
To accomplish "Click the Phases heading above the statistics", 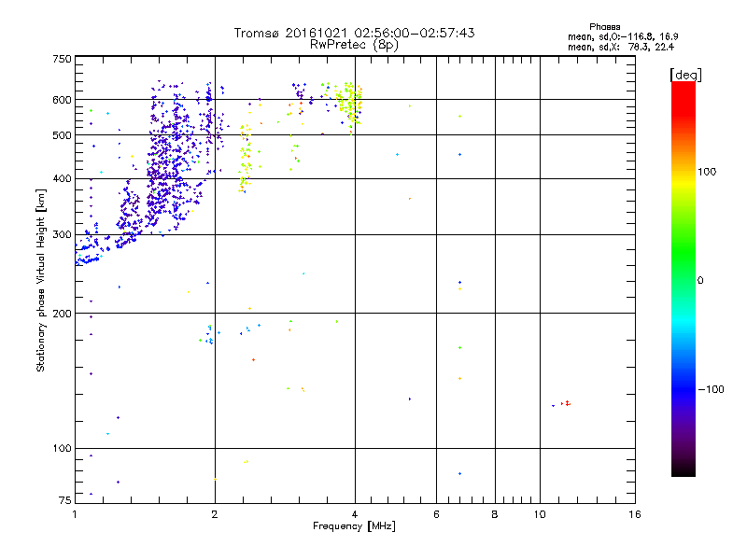I will pyautogui.click(x=604, y=27).
